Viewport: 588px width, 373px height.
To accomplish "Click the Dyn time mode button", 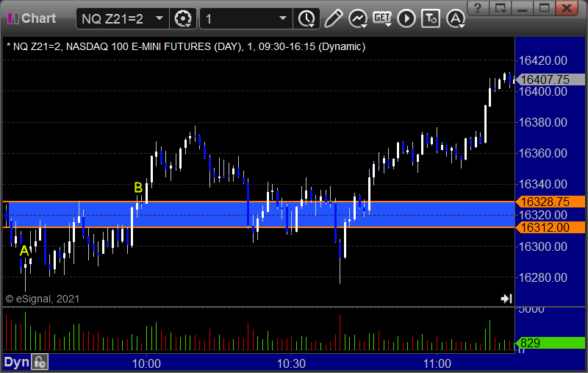I will point(16,363).
